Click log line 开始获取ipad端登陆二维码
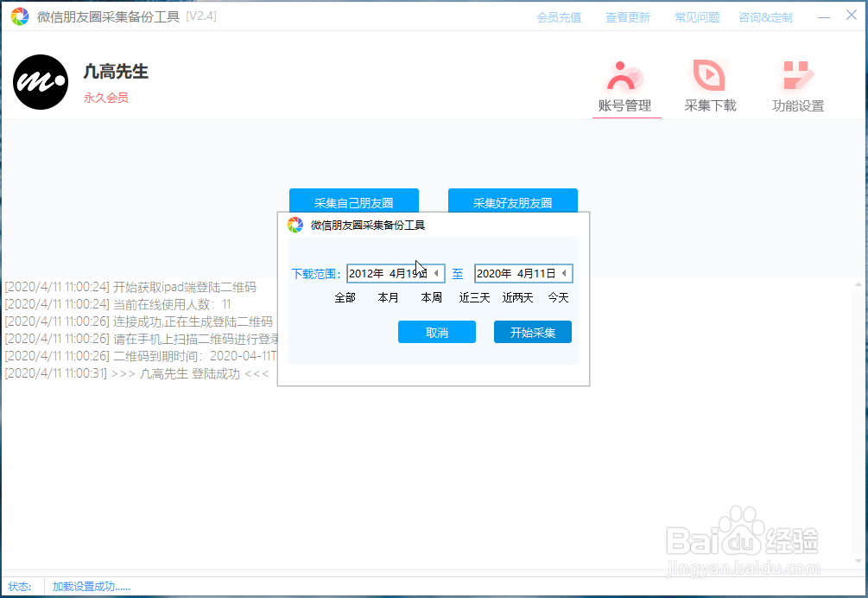 coord(130,288)
